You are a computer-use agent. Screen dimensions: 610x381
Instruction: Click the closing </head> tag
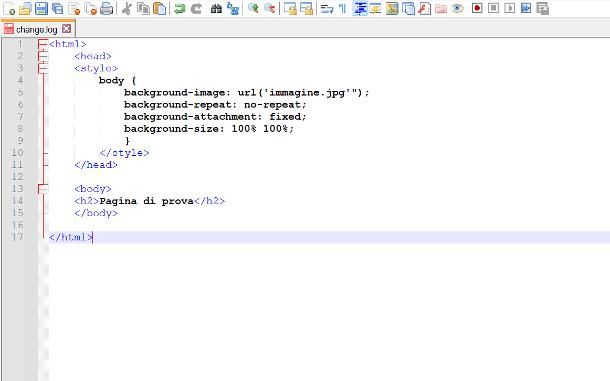coord(96,165)
